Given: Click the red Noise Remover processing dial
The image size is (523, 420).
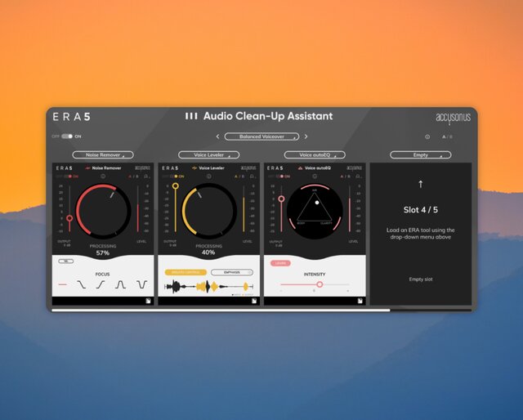Looking at the screenshot, I should click(103, 211).
